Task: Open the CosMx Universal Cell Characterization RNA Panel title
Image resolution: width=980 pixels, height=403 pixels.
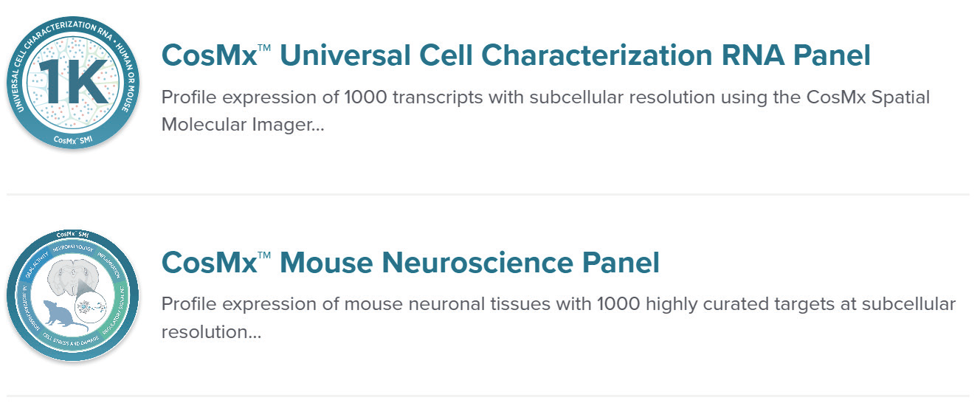Action: coord(515,55)
